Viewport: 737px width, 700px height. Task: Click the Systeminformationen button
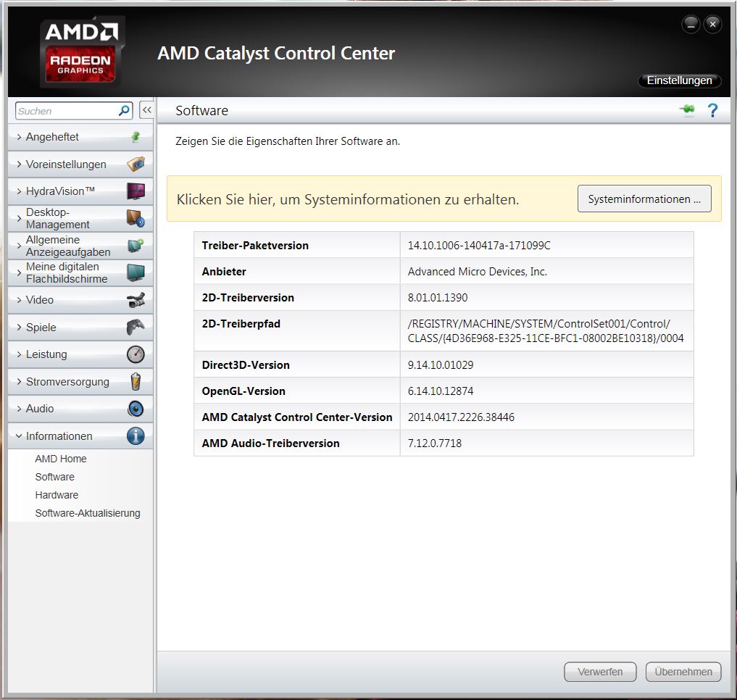(644, 199)
